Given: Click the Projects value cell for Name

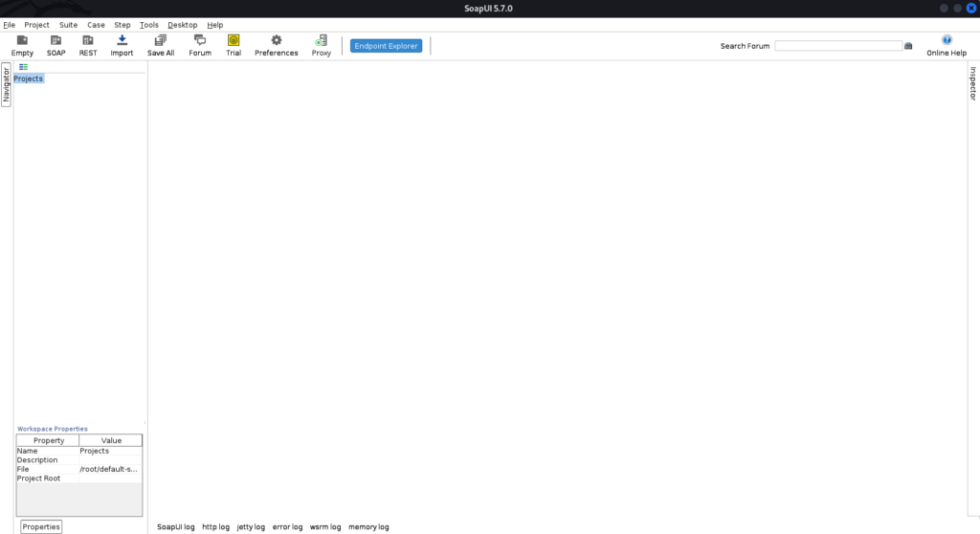Looking at the screenshot, I should (111, 451).
